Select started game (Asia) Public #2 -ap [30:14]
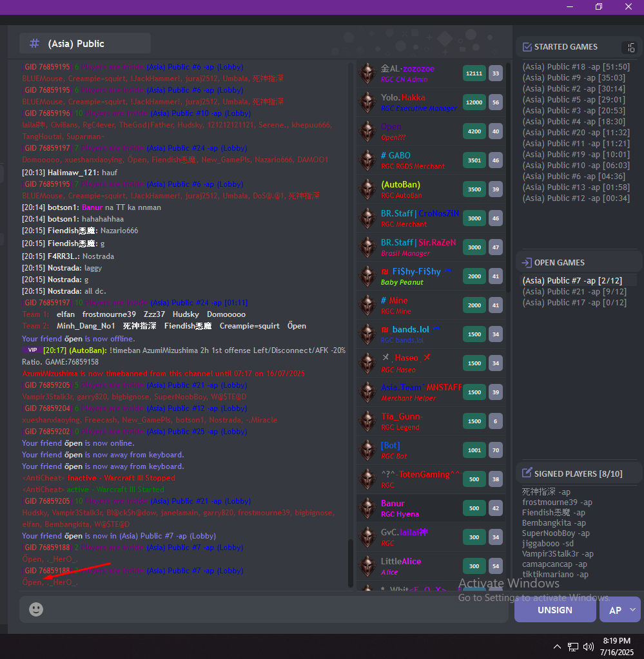 click(574, 89)
